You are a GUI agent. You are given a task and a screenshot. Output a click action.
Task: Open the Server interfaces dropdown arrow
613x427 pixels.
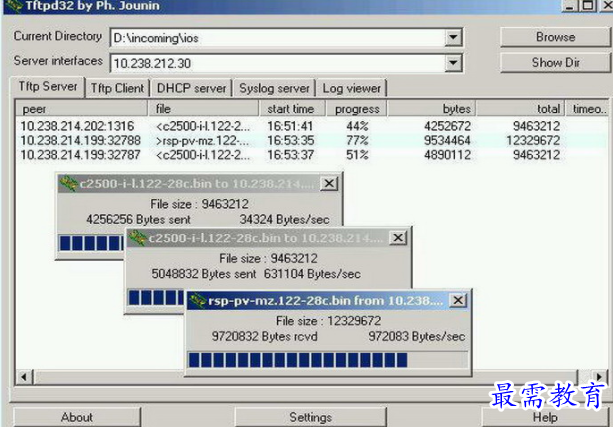[x=453, y=63]
